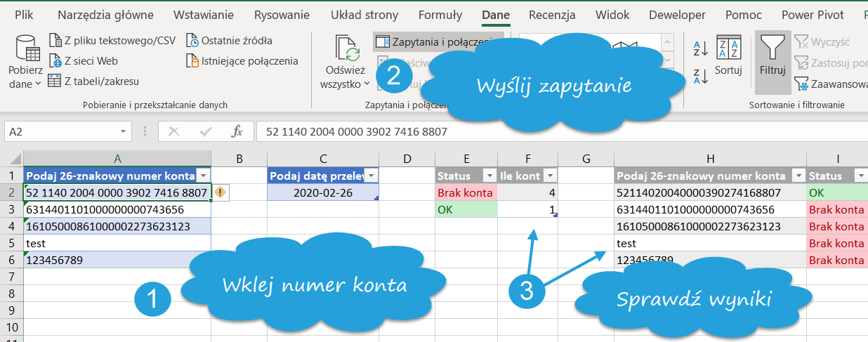Open the Ile kont column filter dropdown

pos(550,176)
